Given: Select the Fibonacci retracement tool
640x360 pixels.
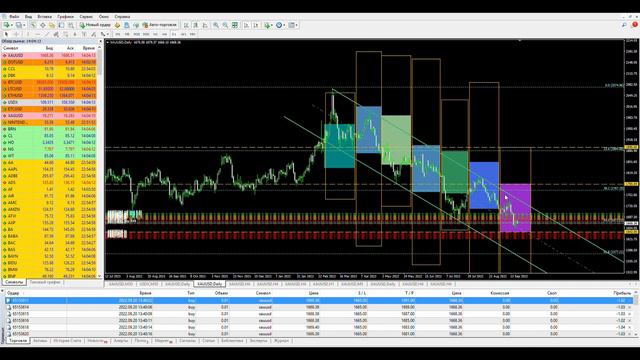Looking at the screenshot, I should [65, 34].
